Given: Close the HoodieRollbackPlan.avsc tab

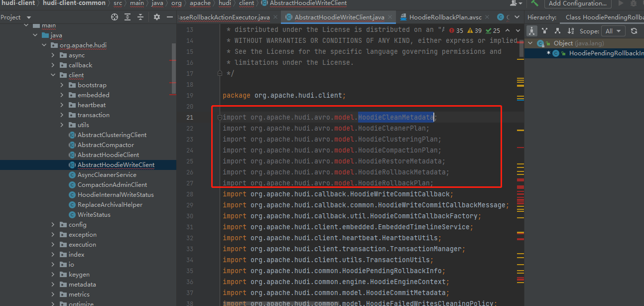Looking at the screenshot, I should 488,17.
